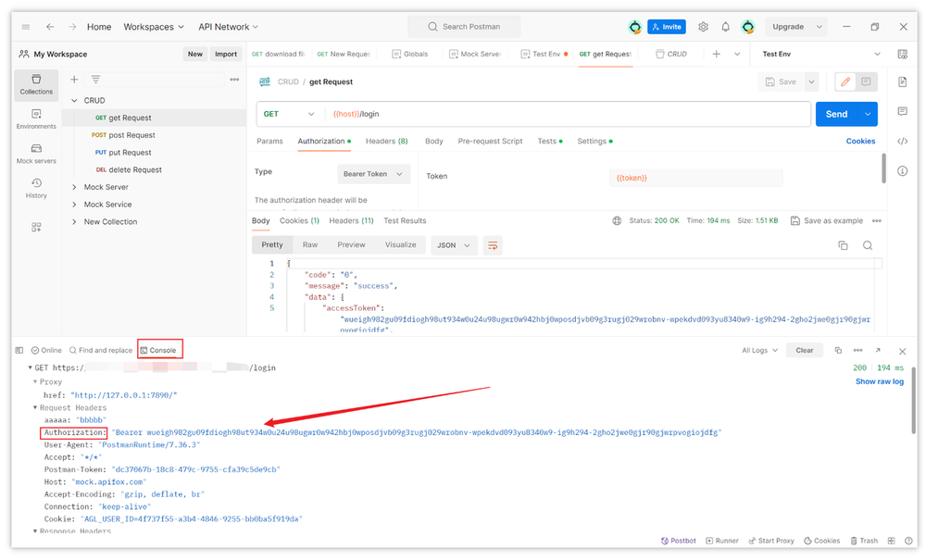Viewport: 926px width, 560px height.
Task: Open the Mock servers sidebar panel
Action: coord(36,153)
